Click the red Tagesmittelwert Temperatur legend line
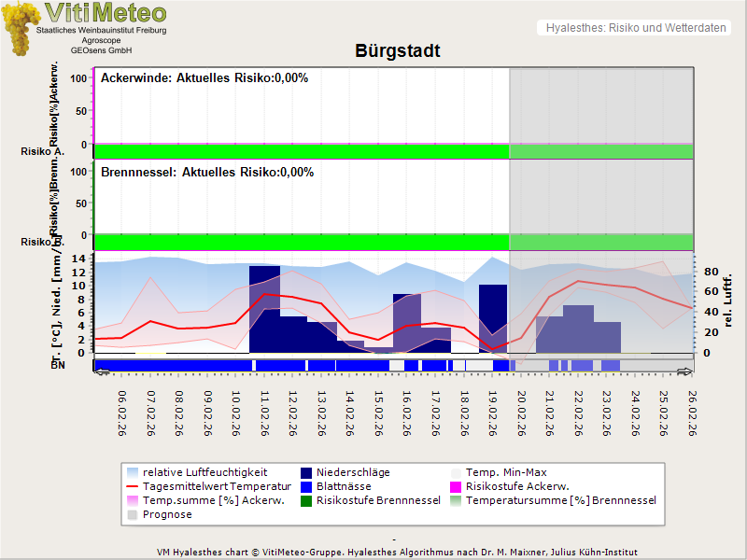This screenshot has width=747, height=560. click(x=134, y=486)
